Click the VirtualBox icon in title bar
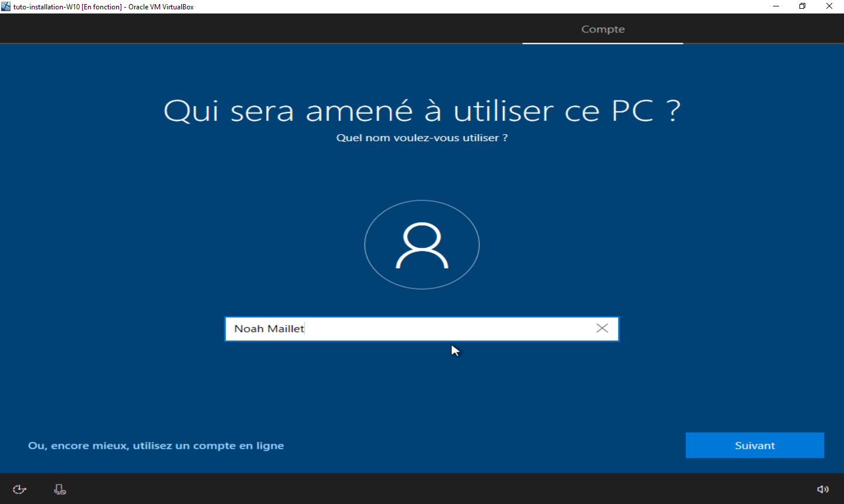 (6, 6)
